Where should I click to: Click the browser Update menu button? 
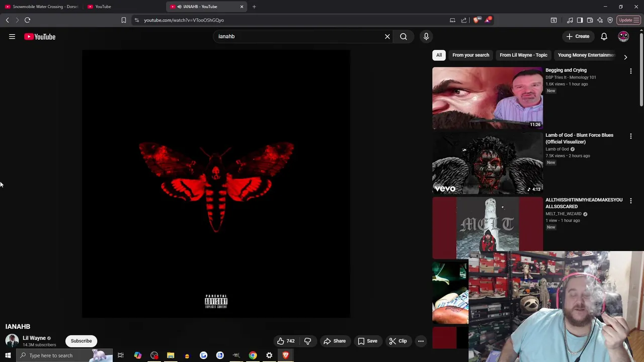(x=629, y=20)
